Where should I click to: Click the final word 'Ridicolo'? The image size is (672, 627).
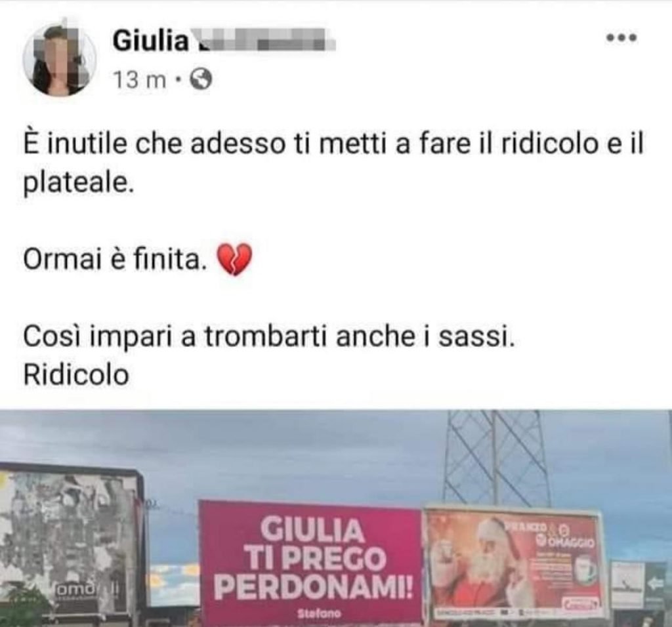click(x=76, y=374)
